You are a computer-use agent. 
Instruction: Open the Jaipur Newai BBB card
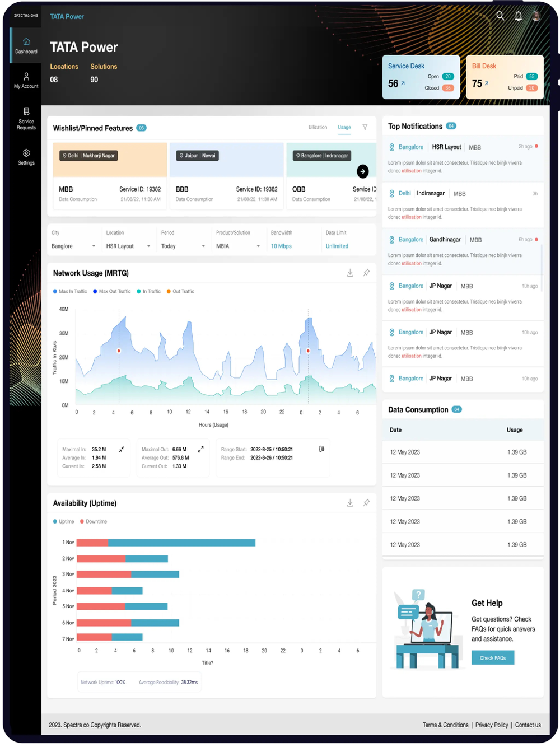click(x=226, y=176)
